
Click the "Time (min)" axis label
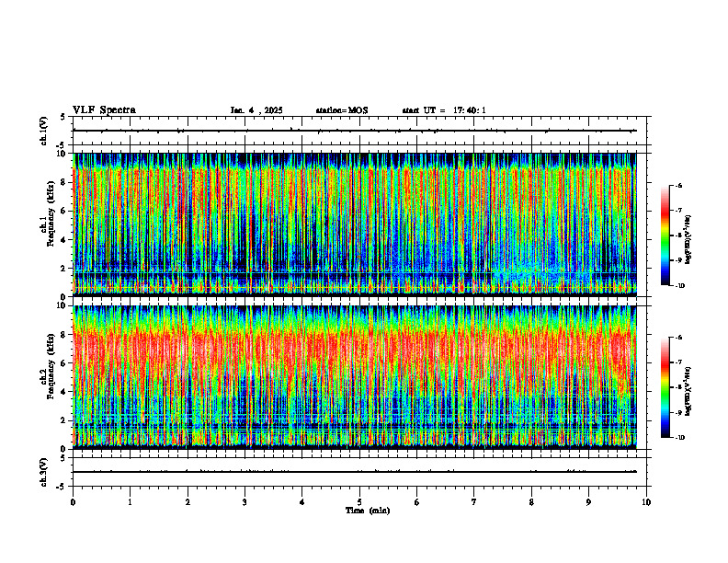[x=368, y=511]
